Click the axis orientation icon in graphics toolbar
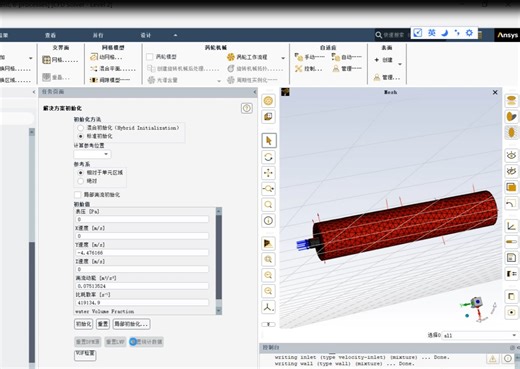This screenshot has width=520, height=369. 269,307
